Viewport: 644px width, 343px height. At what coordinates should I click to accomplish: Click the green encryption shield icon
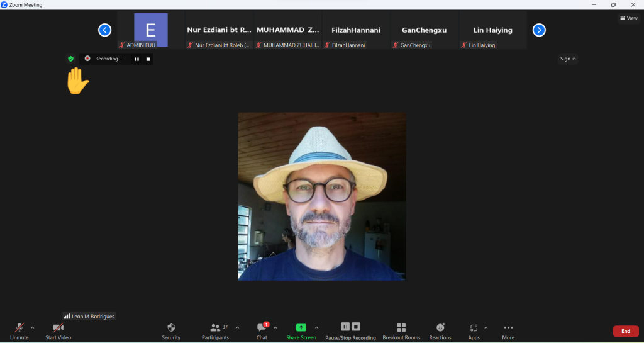pos(71,59)
